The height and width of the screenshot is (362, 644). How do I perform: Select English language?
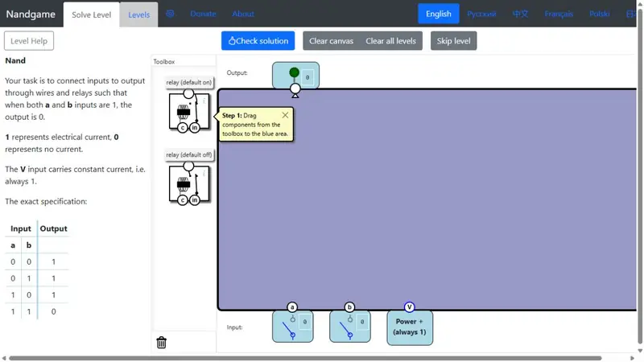tap(438, 14)
